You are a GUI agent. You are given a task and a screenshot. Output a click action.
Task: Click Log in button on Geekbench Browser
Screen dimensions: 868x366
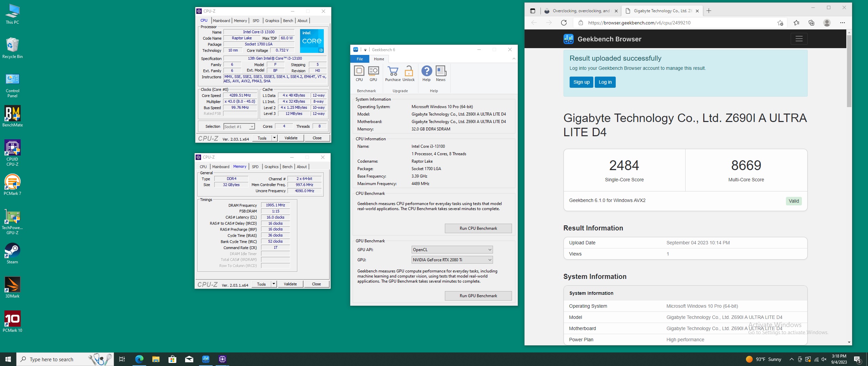coord(605,82)
